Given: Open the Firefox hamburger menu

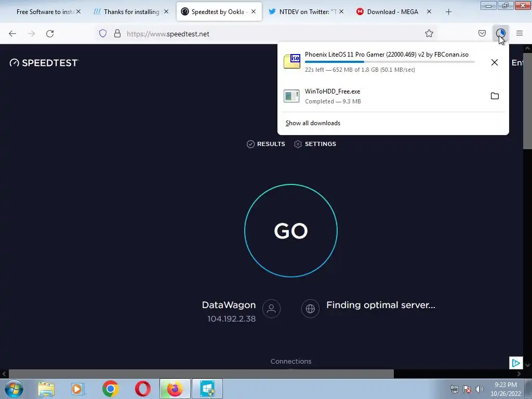Looking at the screenshot, I should click(520, 33).
